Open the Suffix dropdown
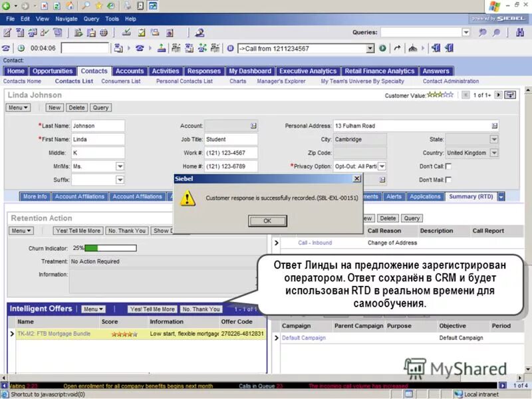The height and width of the screenshot is (399, 532). click(x=120, y=180)
